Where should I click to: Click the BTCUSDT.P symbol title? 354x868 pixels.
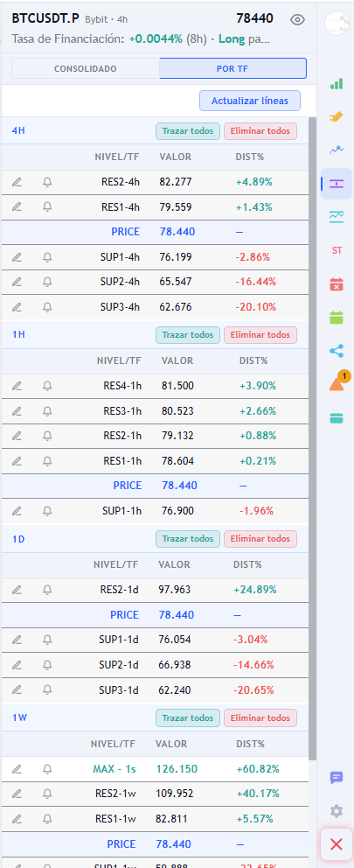tap(45, 18)
